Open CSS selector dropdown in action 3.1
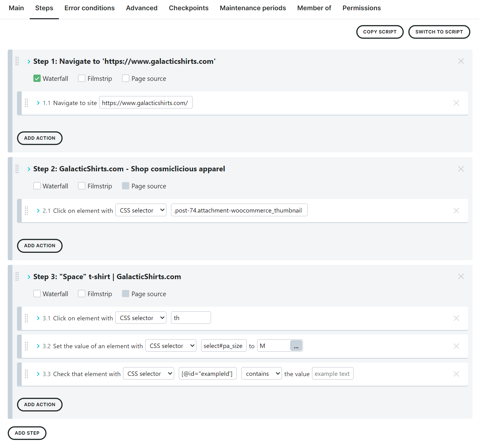Screen dimensions: 479x448 pyautogui.click(x=141, y=318)
